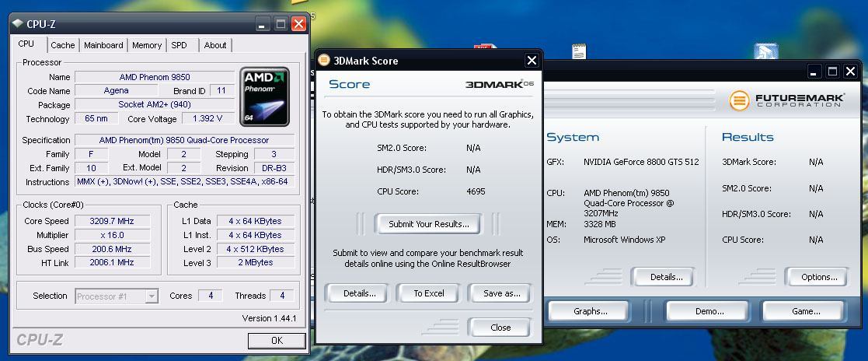Image resolution: width=868 pixels, height=361 pixels.
Task: Click the Game button
Action: [x=806, y=311]
